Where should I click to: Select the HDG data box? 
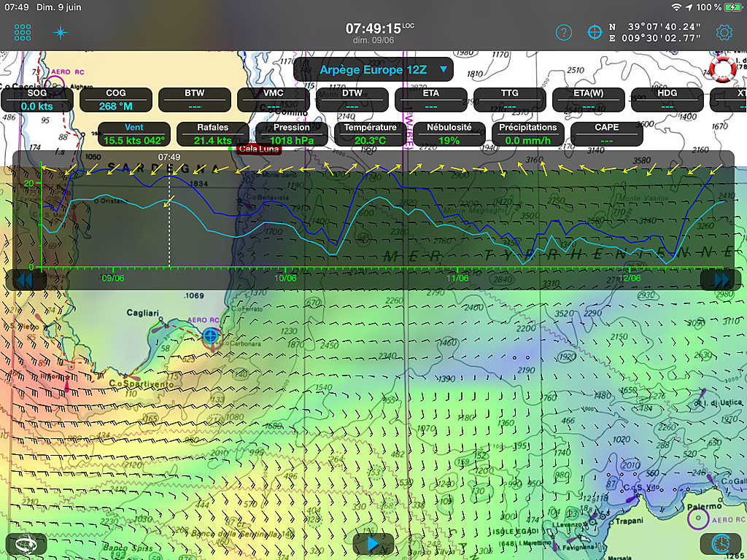tap(667, 99)
